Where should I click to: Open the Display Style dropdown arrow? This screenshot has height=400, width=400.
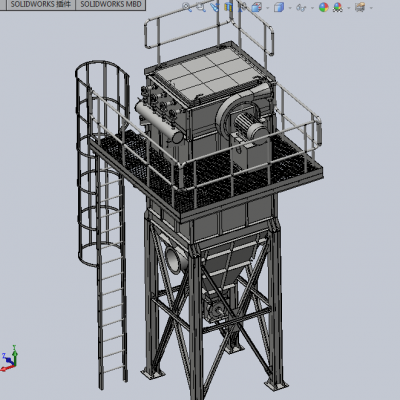290,7
